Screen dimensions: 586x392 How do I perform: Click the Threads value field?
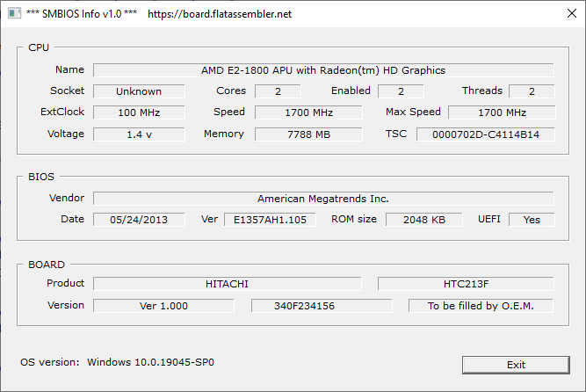tap(532, 91)
